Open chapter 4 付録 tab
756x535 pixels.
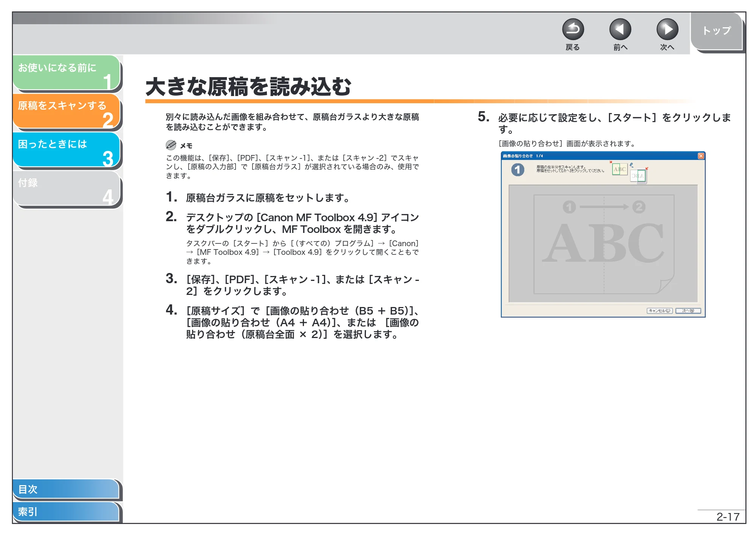click(67, 188)
